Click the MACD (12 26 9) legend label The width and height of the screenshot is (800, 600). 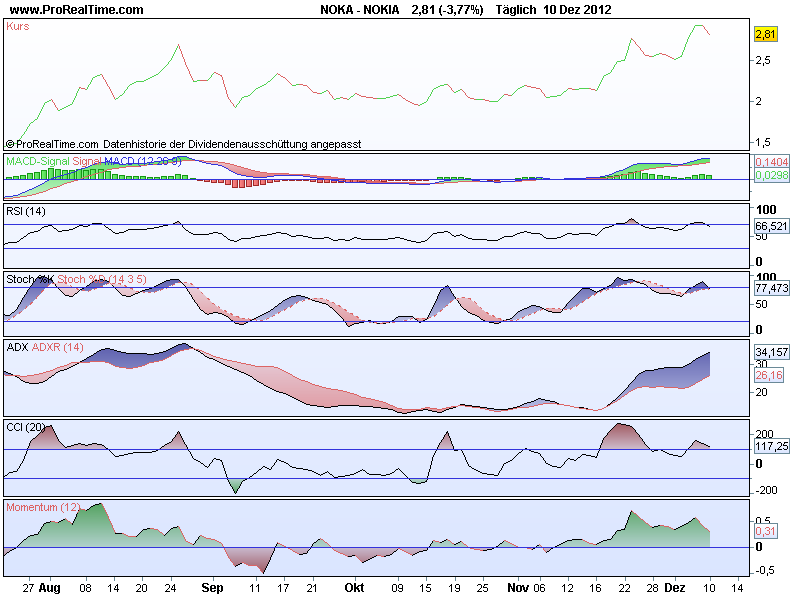[143, 161]
